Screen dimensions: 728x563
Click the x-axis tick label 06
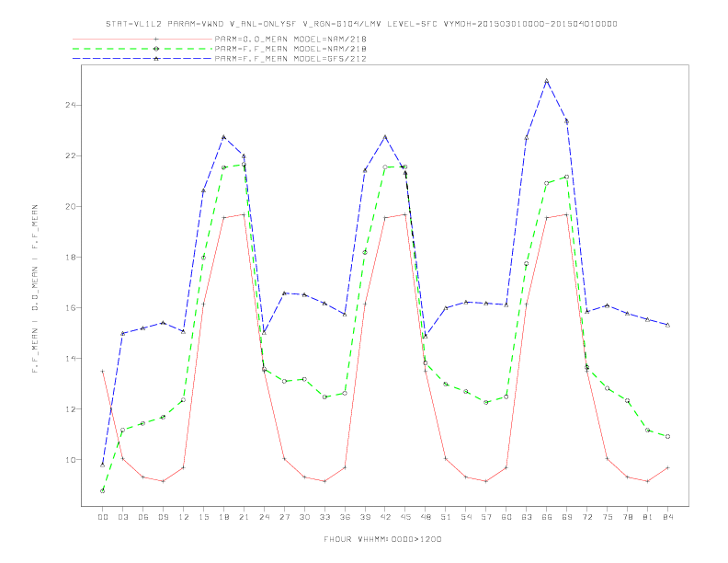pos(143,517)
